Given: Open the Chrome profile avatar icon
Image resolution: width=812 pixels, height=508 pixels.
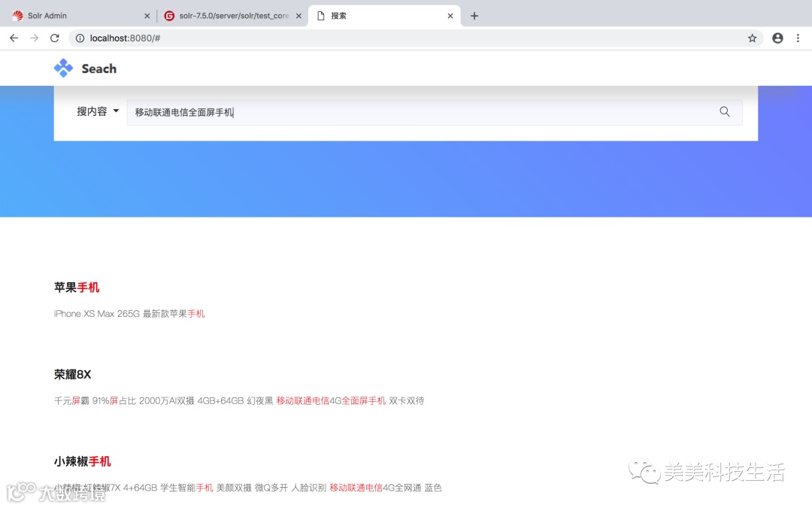Looking at the screenshot, I should click(x=777, y=38).
